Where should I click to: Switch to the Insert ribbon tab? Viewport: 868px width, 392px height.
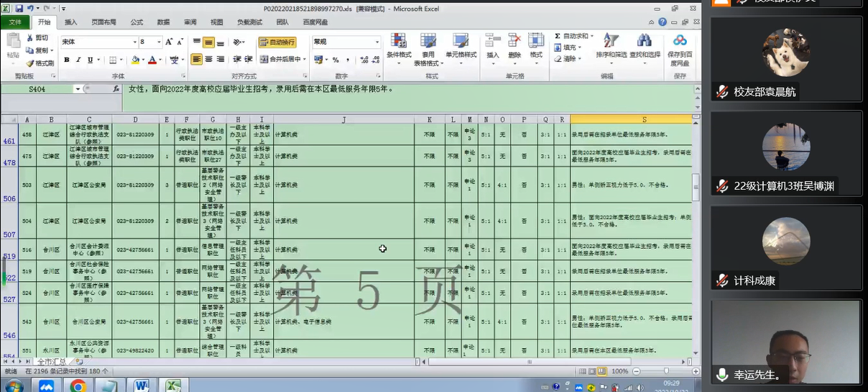(x=71, y=22)
